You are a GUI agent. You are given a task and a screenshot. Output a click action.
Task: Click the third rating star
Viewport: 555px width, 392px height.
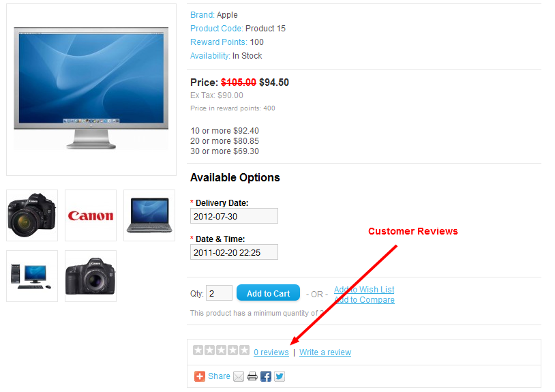click(x=221, y=350)
